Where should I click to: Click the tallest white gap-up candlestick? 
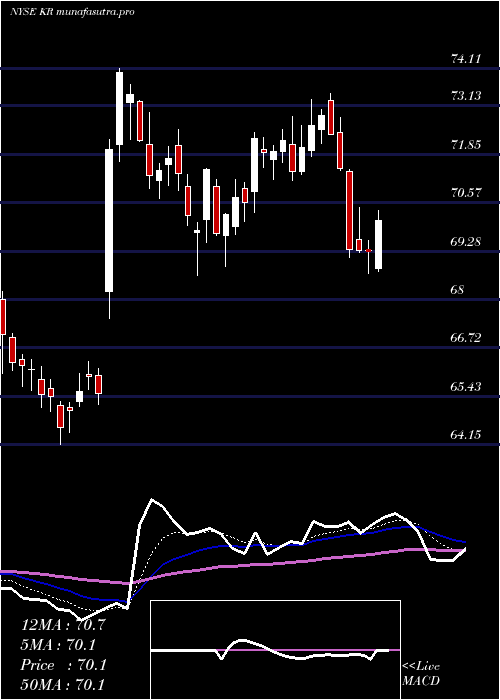pos(109,221)
